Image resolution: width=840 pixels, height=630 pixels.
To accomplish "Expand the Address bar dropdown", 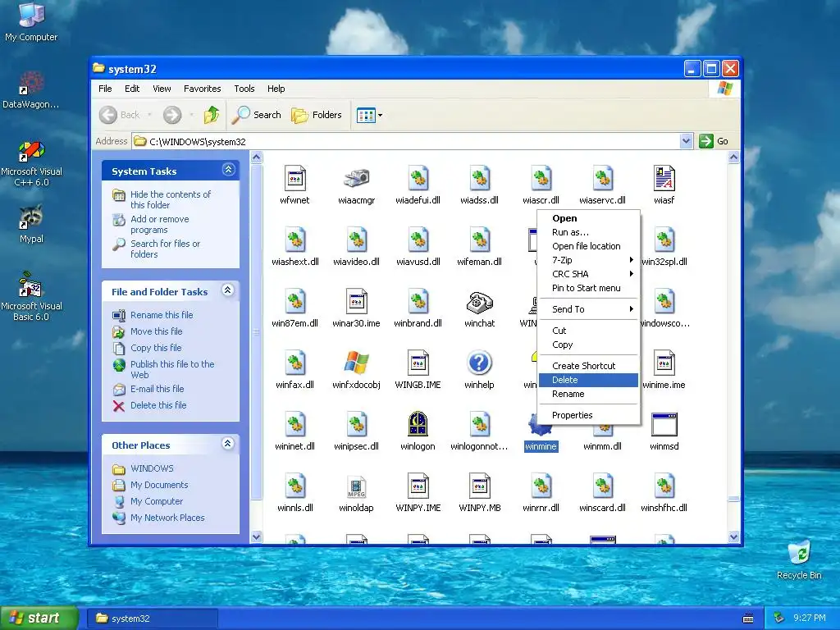I will [687, 141].
